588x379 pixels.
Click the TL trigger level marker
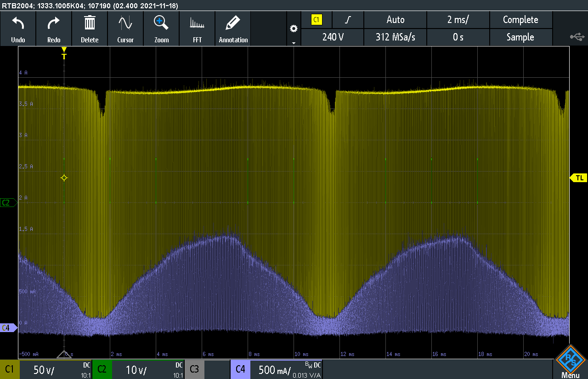pyautogui.click(x=579, y=178)
